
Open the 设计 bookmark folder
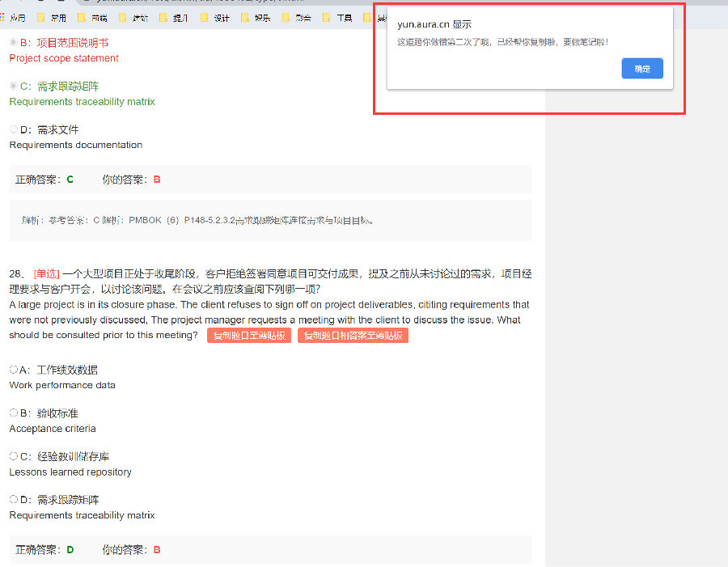pyautogui.click(x=214, y=17)
